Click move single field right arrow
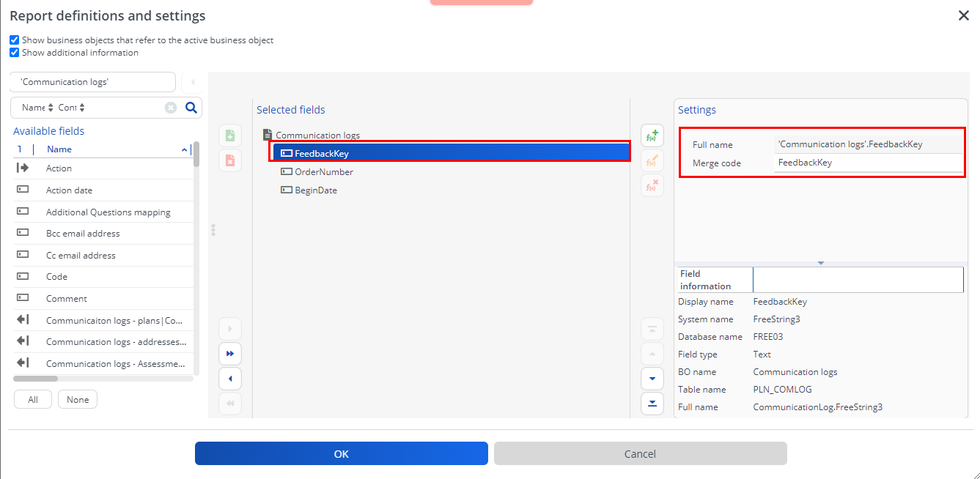The image size is (980, 479). tap(230, 329)
